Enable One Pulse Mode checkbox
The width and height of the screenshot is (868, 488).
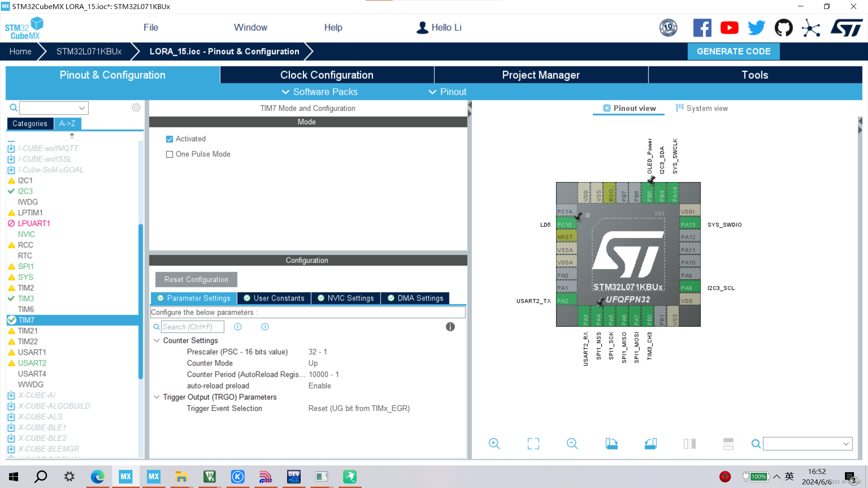click(170, 155)
